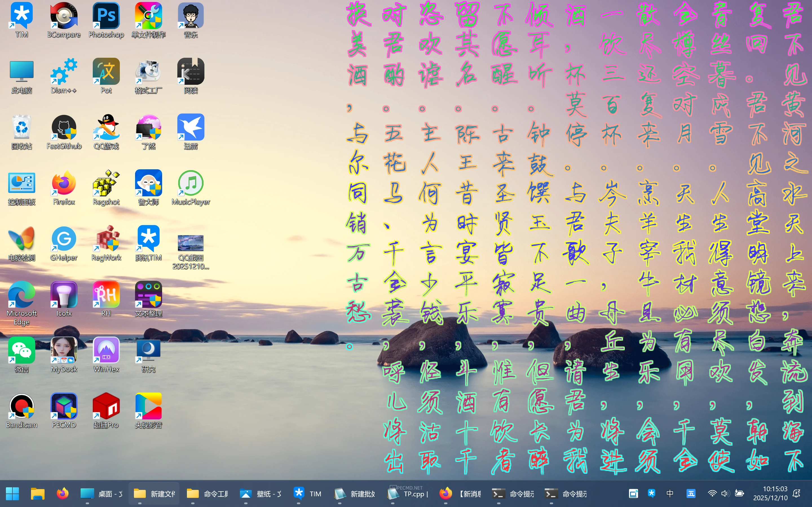The image size is (812, 507).
Task: Toggle the 中 input language indicator
Action: click(670, 493)
